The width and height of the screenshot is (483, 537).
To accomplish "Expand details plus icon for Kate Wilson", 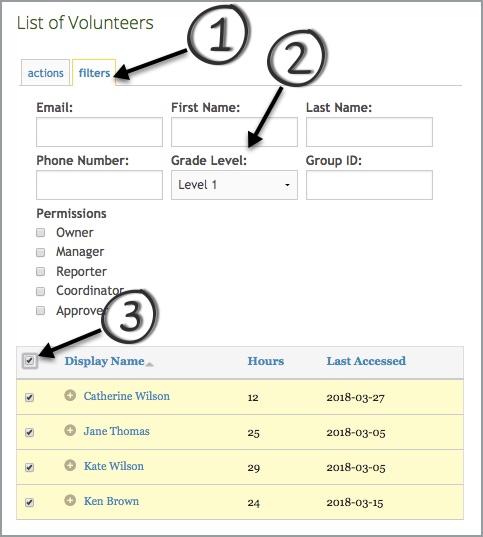I will click(70, 465).
